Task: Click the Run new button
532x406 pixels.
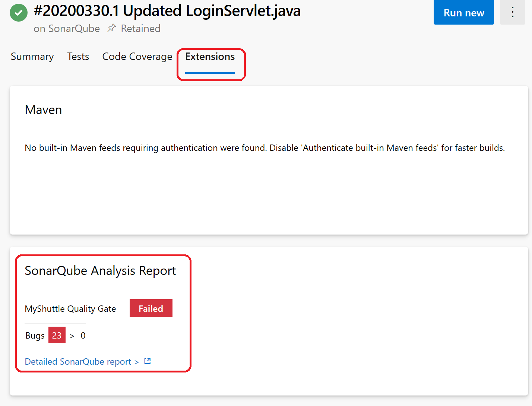Action: 464,12
